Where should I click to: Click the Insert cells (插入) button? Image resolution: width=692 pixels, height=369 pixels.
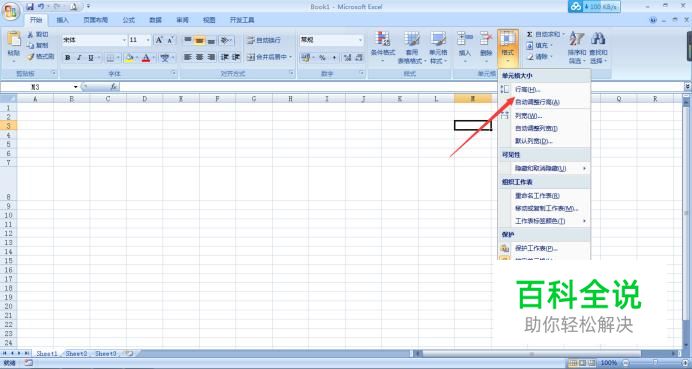pyautogui.click(x=465, y=48)
